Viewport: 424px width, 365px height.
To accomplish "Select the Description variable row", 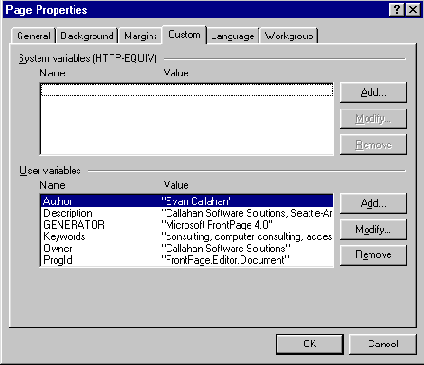I will point(187,213).
